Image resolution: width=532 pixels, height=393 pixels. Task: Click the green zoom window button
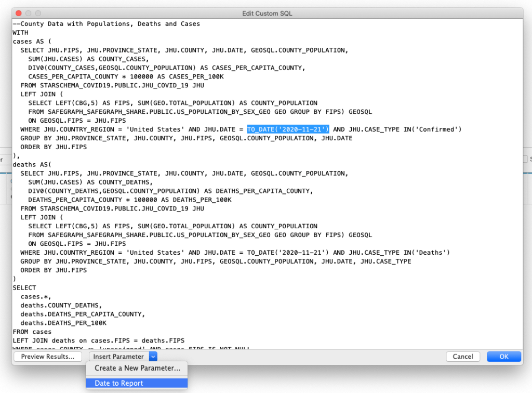(38, 13)
